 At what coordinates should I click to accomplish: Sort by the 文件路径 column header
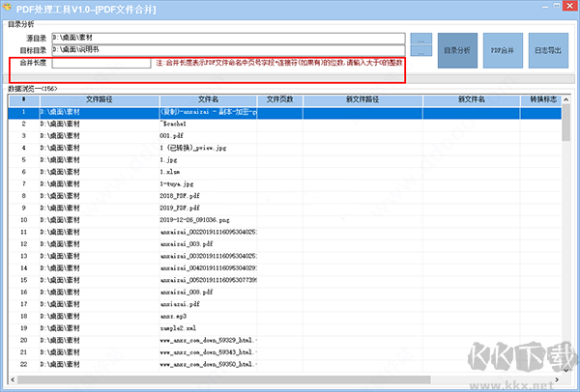105,99
